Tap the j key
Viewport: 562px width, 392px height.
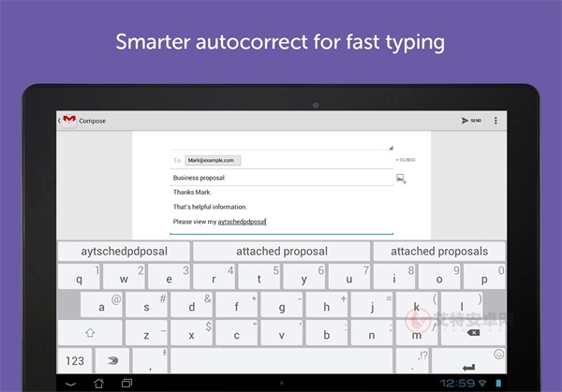pos(372,305)
